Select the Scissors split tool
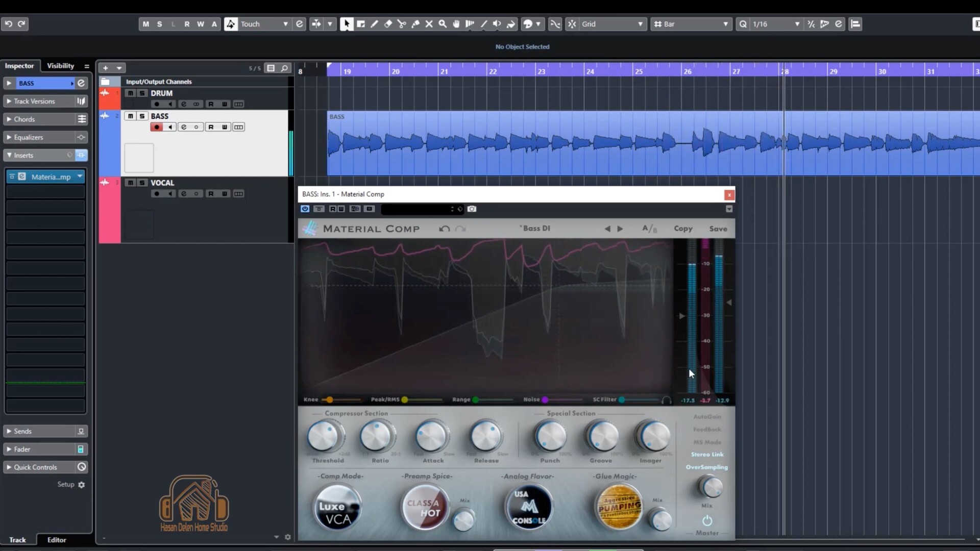 402,24
